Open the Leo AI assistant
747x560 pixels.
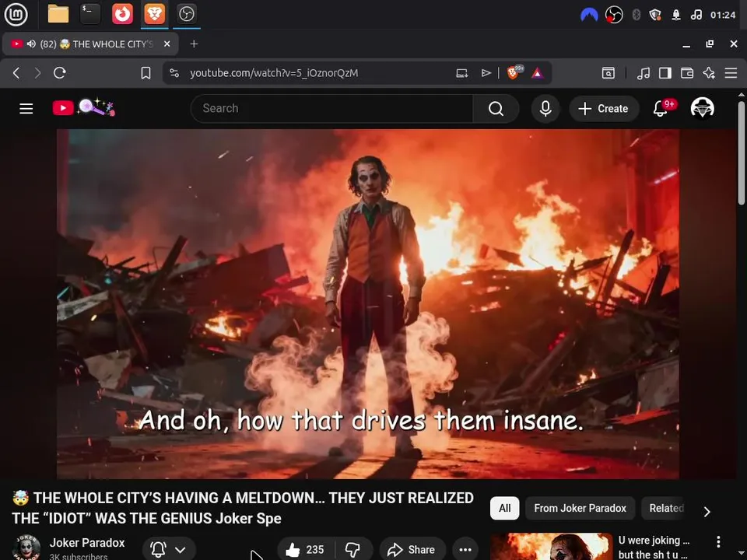pyautogui.click(x=709, y=73)
